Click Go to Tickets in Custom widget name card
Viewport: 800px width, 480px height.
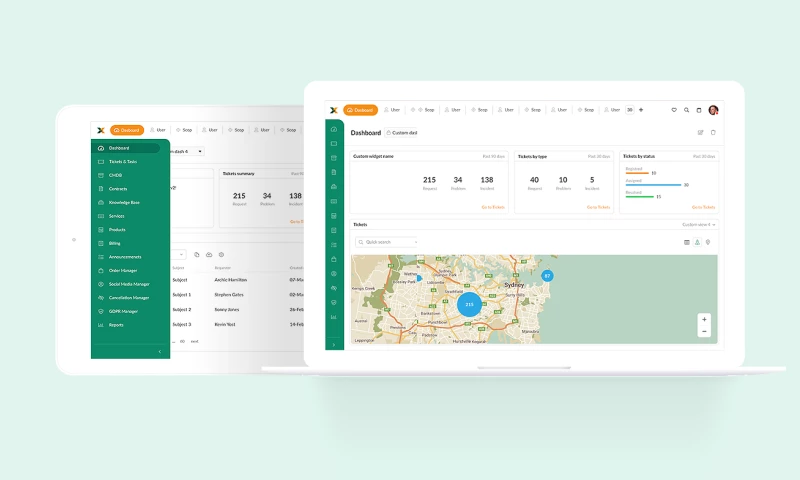[493, 207]
